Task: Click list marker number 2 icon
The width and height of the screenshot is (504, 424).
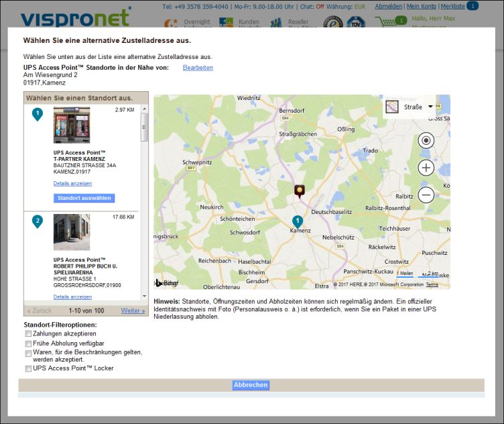Action: pyautogui.click(x=38, y=221)
